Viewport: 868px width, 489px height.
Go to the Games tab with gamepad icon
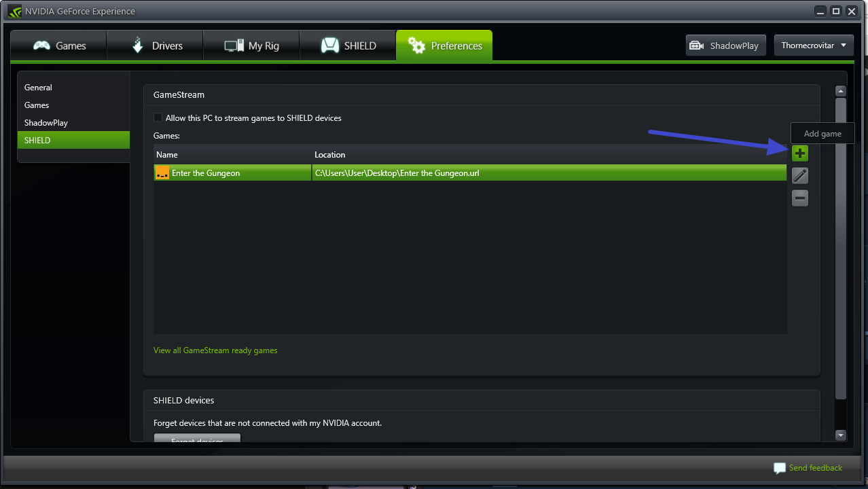[58, 46]
